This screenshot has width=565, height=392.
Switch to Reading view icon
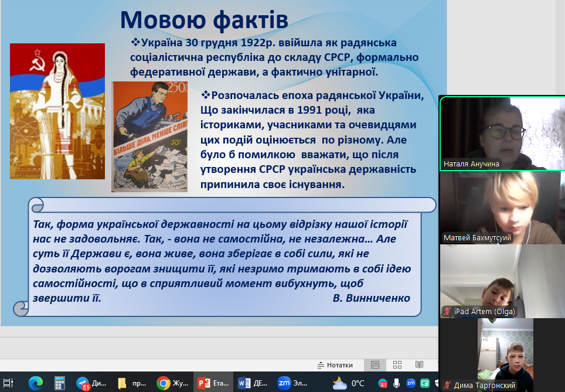click(419, 365)
